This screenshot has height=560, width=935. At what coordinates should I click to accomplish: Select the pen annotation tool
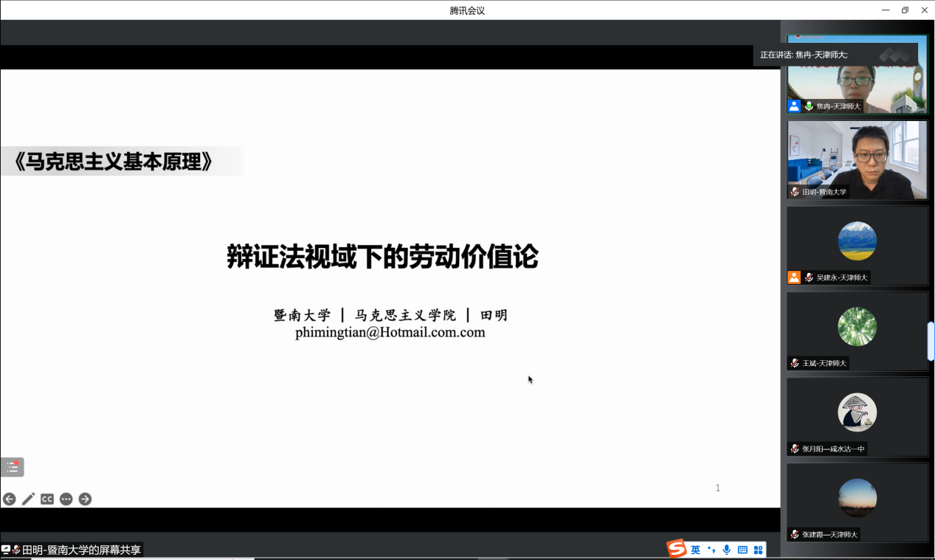[x=28, y=499]
